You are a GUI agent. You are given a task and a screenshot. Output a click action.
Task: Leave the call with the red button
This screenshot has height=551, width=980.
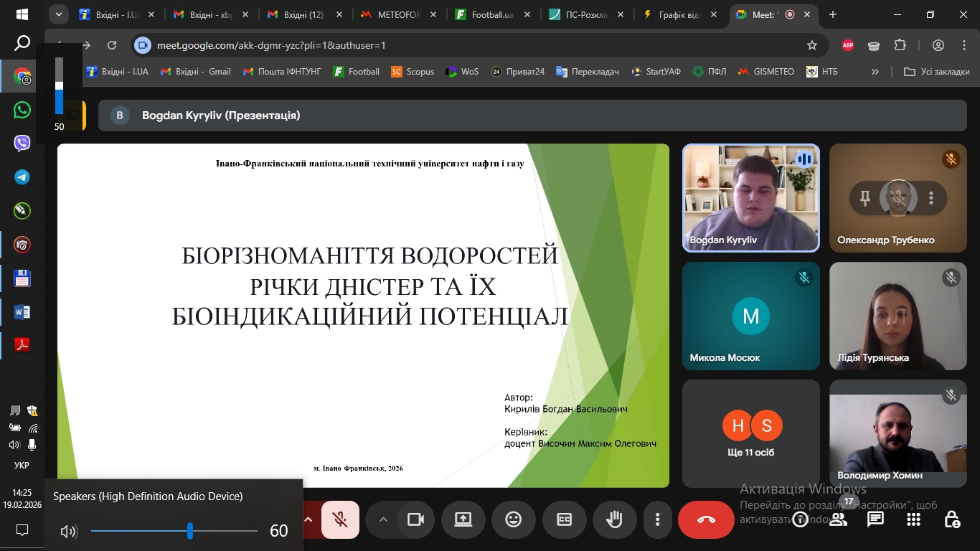coord(706,519)
